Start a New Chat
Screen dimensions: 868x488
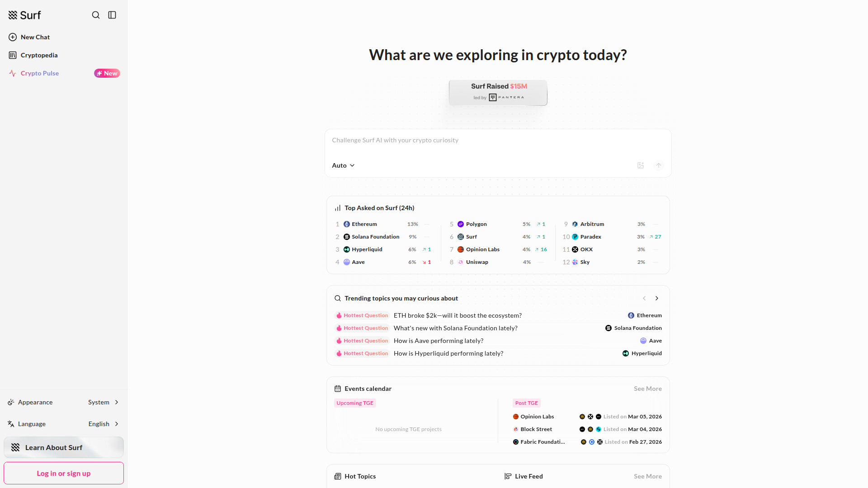(35, 37)
